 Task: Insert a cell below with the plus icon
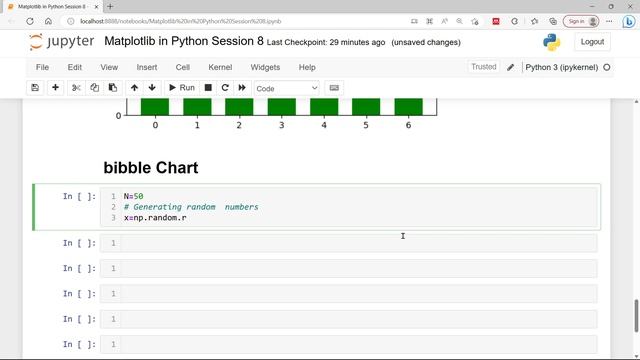click(x=55, y=88)
